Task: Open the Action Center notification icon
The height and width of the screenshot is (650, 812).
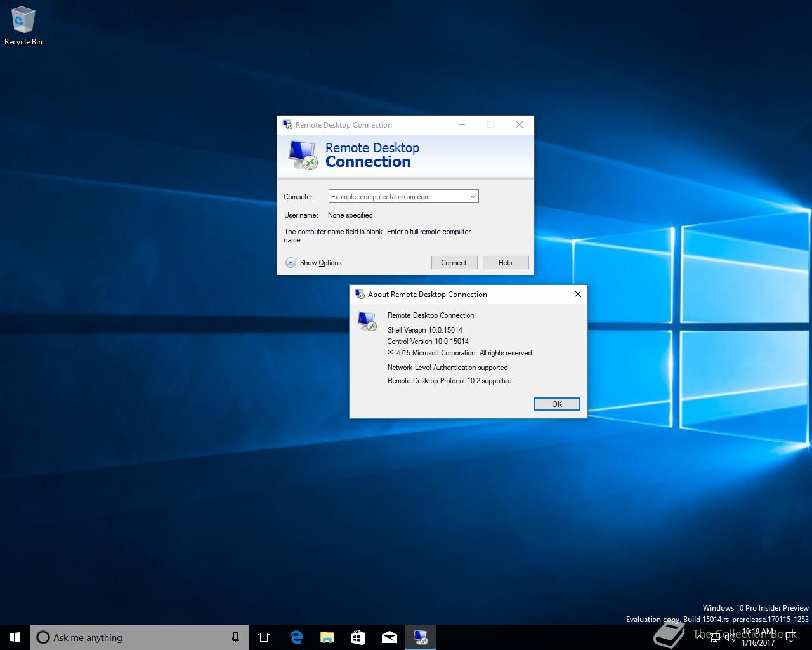Action: [790, 637]
